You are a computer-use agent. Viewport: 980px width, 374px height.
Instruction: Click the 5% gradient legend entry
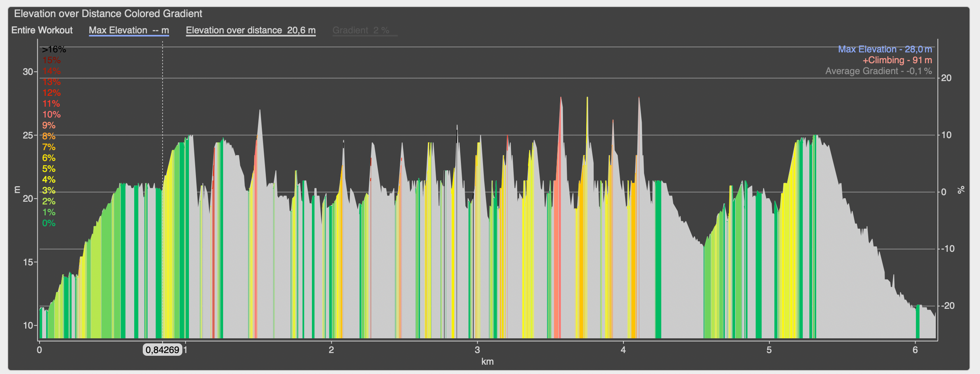tap(49, 169)
